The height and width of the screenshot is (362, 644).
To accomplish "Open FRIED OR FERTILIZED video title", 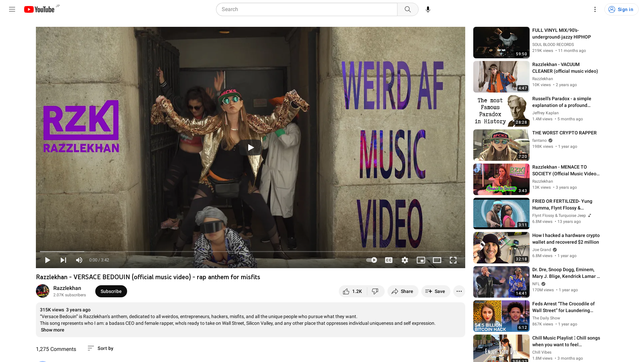I will [562, 205].
